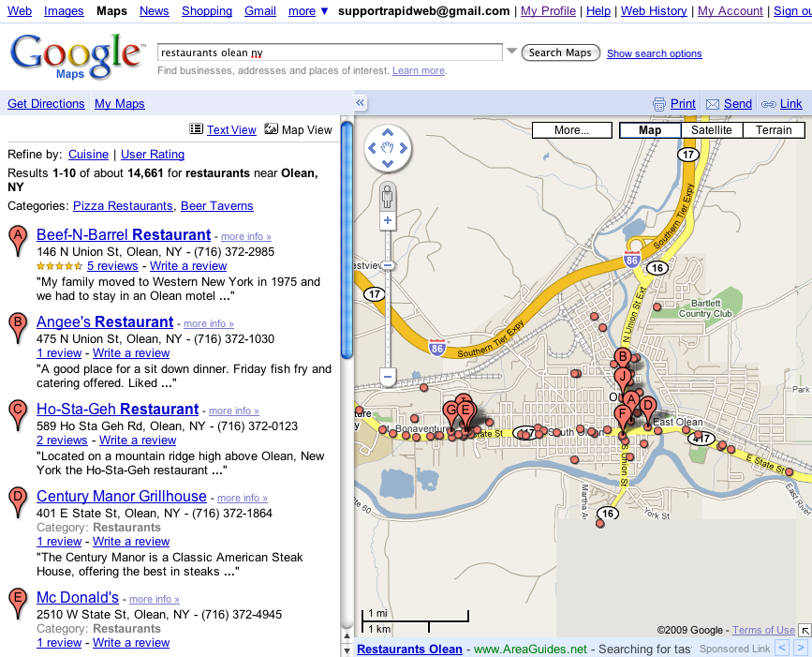Open the Ho-Sta-Geh Restaurant listing
Viewport: 812px width, 657px height.
click(x=118, y=409)
